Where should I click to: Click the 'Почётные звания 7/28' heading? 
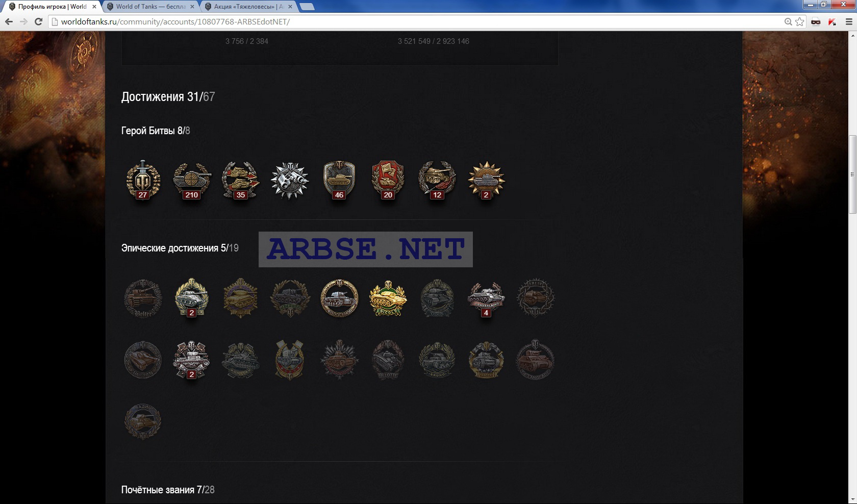tap(168, 490)
